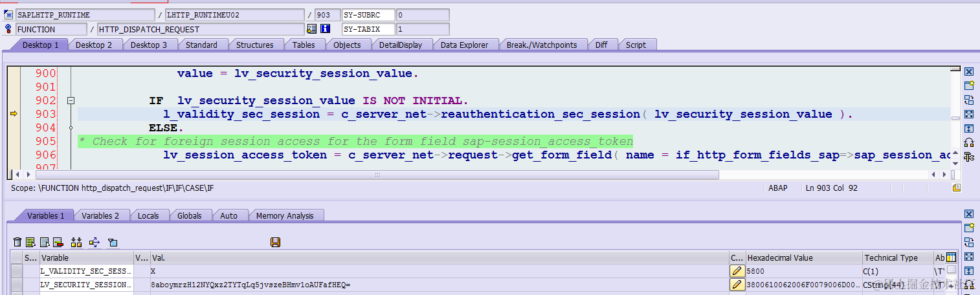Click the Technical Type column header
The width and height of the screenshot is (980, 295).
(898, 257)
